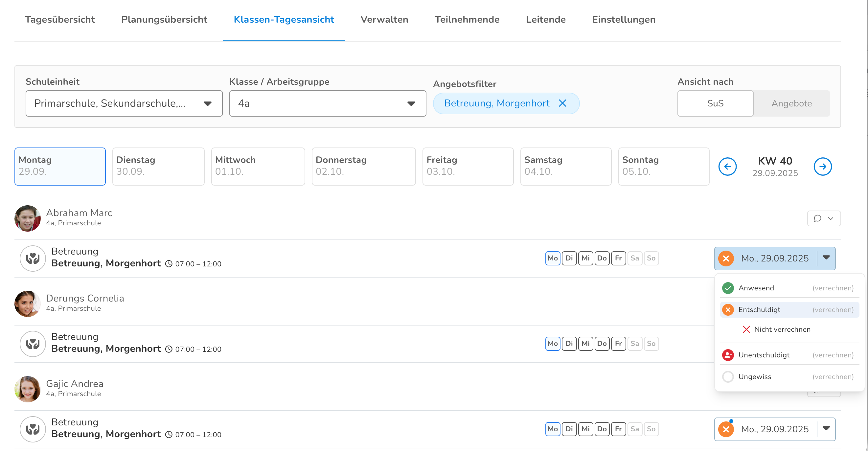The width and height of the screenshot is (868, 451).
Task: Expand Gajic Andrea's date status dropdown arrow
Action: pos(826,428)
